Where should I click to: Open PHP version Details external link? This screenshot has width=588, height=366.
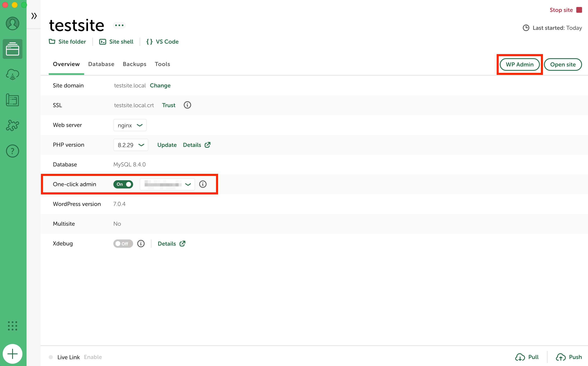coord(196,145)
